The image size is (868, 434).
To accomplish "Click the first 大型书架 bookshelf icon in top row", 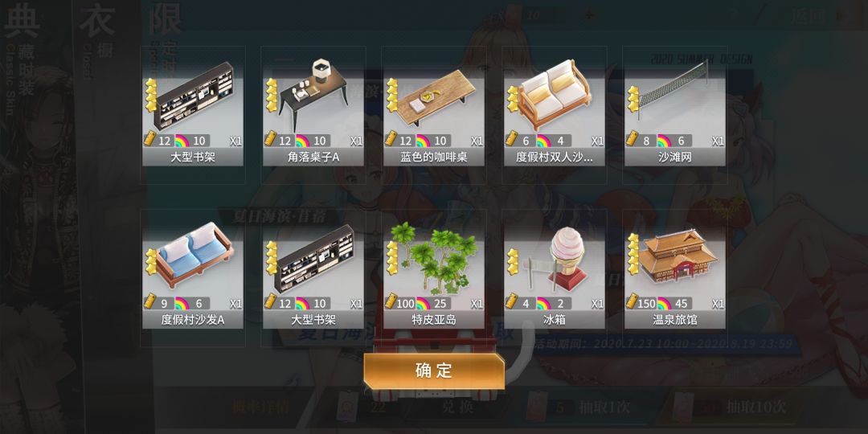I will point(193,94).
